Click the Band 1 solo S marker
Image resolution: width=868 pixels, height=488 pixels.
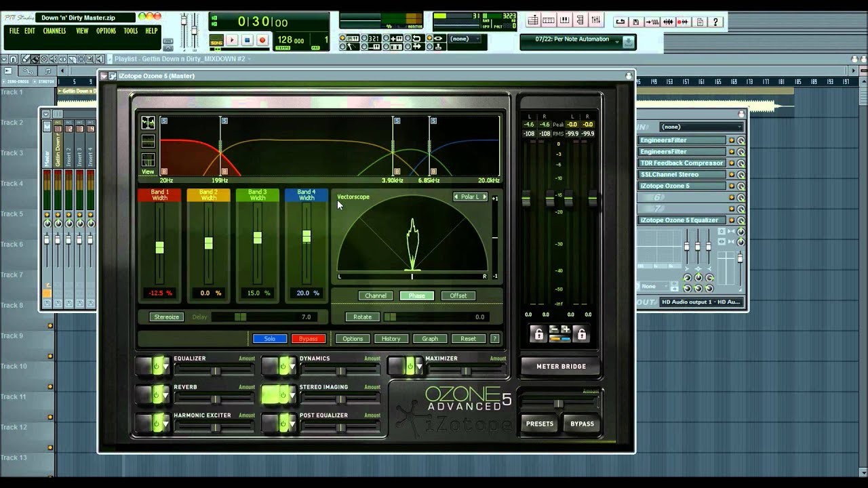(164, 121)
